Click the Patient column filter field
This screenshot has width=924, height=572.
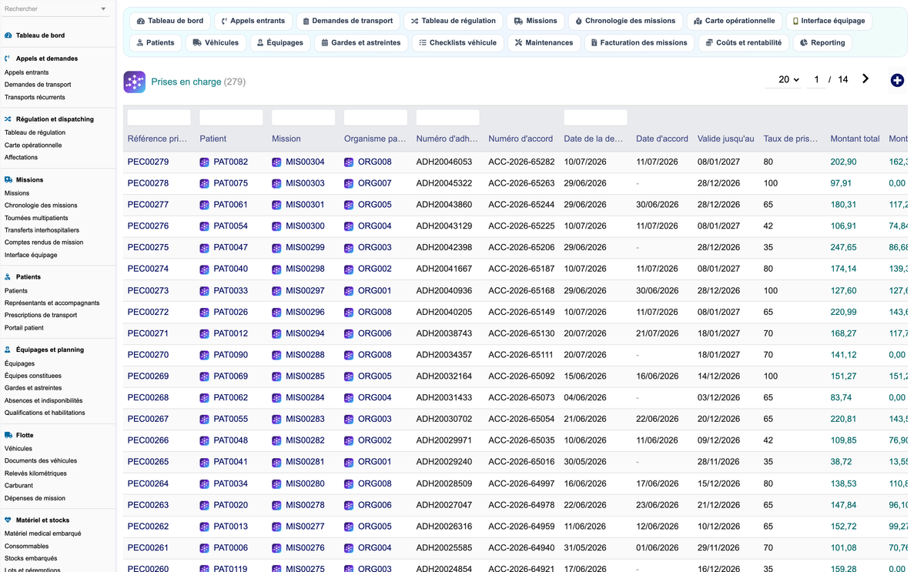click(x=231, y=118)
